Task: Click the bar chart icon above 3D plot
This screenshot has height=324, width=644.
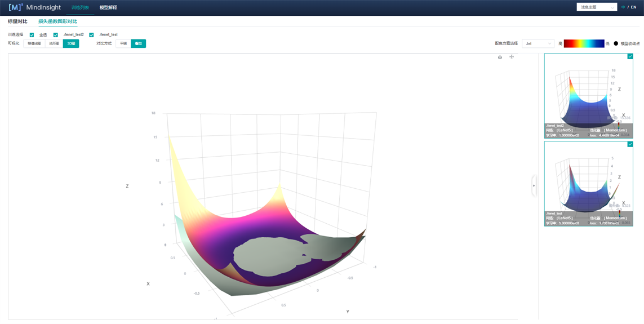Action: 500,57
